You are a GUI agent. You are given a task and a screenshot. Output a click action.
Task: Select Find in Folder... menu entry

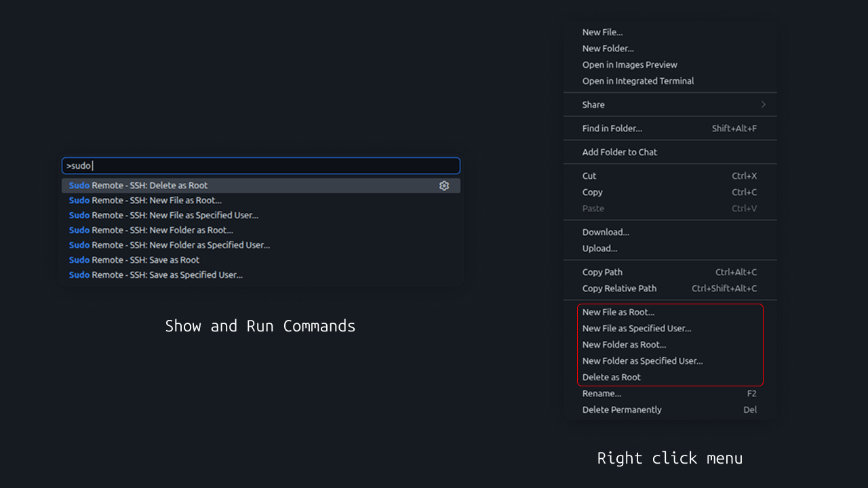point(670,129)
